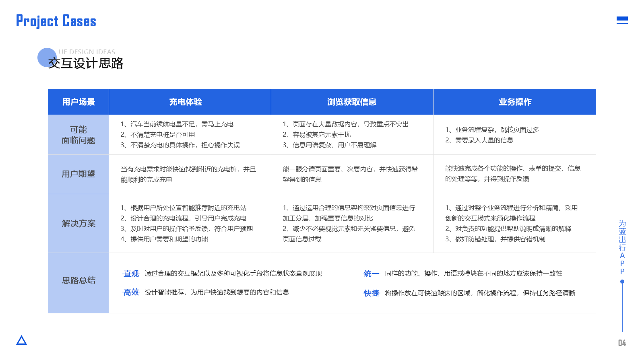Click text 不清楚充电的具体操作，担心操作失误
The width and height of the screenshot is (644, 362).
point(185,145)
